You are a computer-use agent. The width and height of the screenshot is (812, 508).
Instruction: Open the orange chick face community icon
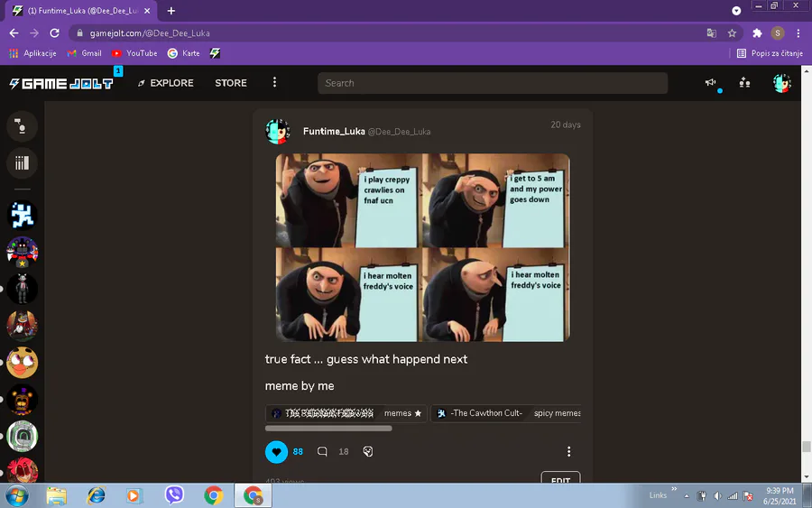[22, 363]
